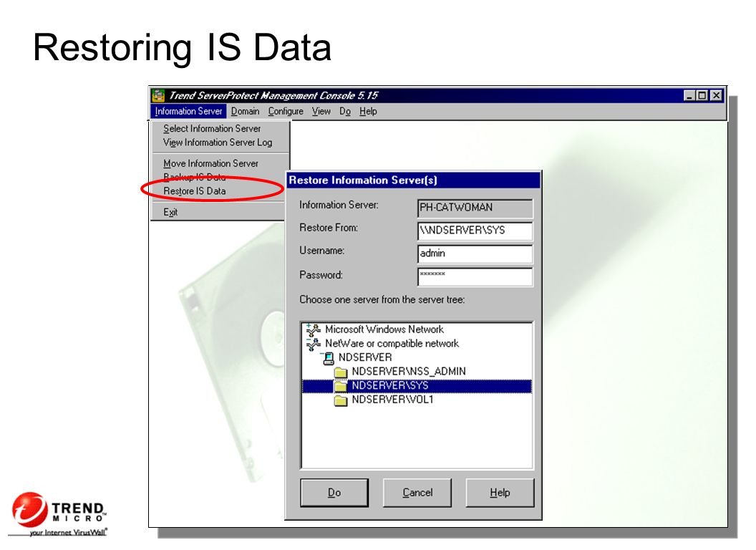Click the NetWare network icon
This screenshot has width=756, height=550.
coord(314,344)
